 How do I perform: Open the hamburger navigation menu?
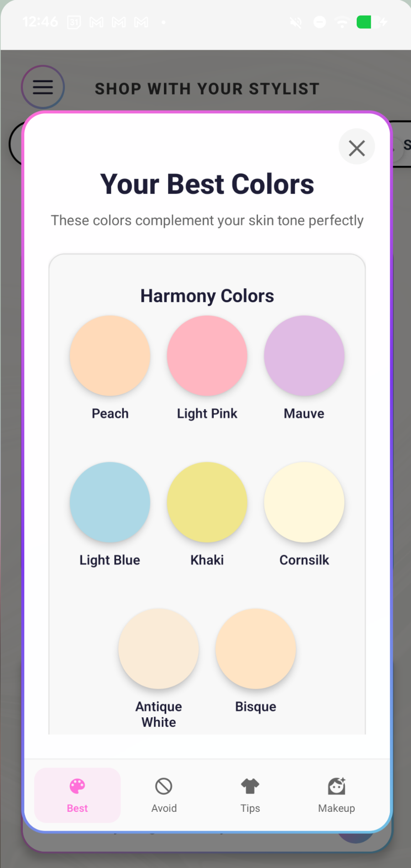[42, 87]
